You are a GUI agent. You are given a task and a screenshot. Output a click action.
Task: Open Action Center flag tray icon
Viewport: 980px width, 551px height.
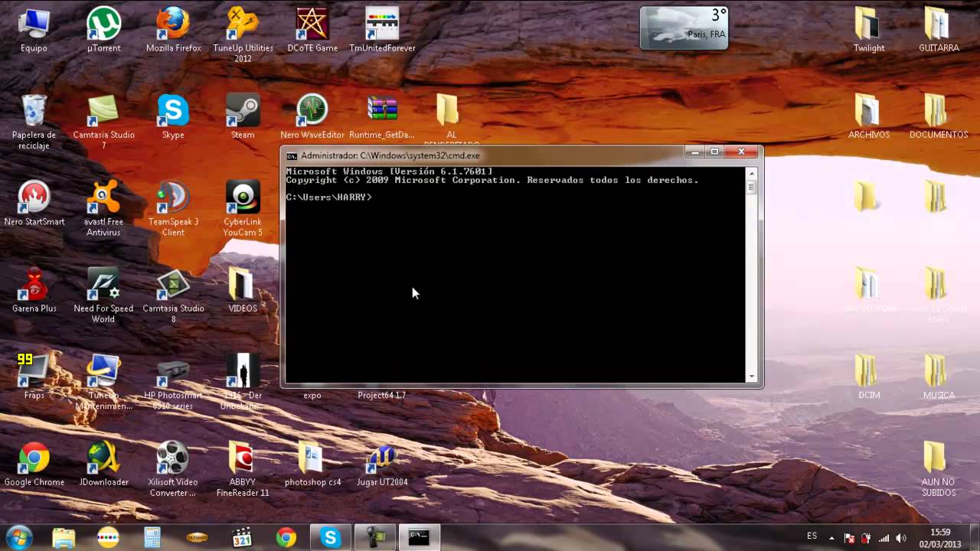coord(849,538)
